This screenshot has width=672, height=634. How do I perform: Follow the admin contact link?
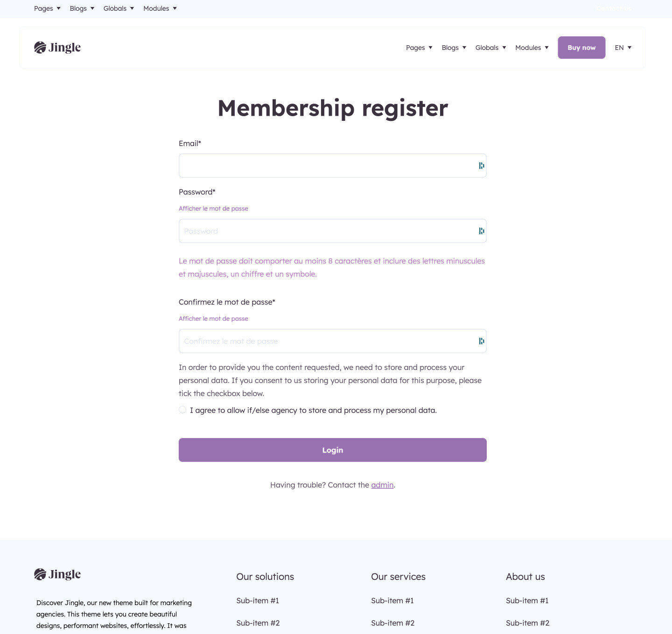(382, 485)
